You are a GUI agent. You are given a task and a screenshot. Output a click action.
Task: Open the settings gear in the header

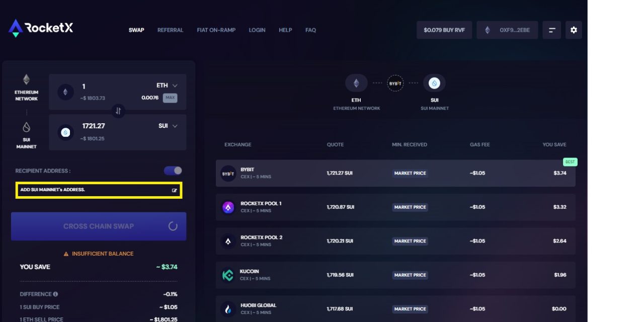tap(573, 30)
